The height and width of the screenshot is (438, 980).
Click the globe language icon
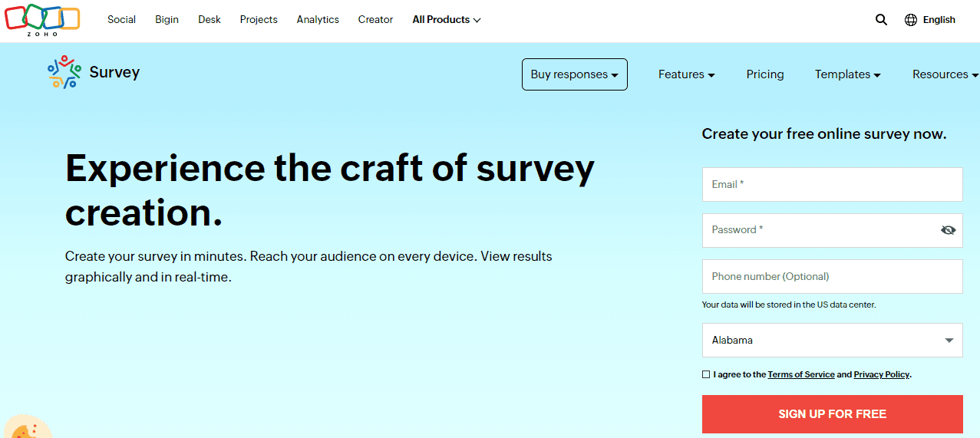pyautogui.click(x=911, y=20)
